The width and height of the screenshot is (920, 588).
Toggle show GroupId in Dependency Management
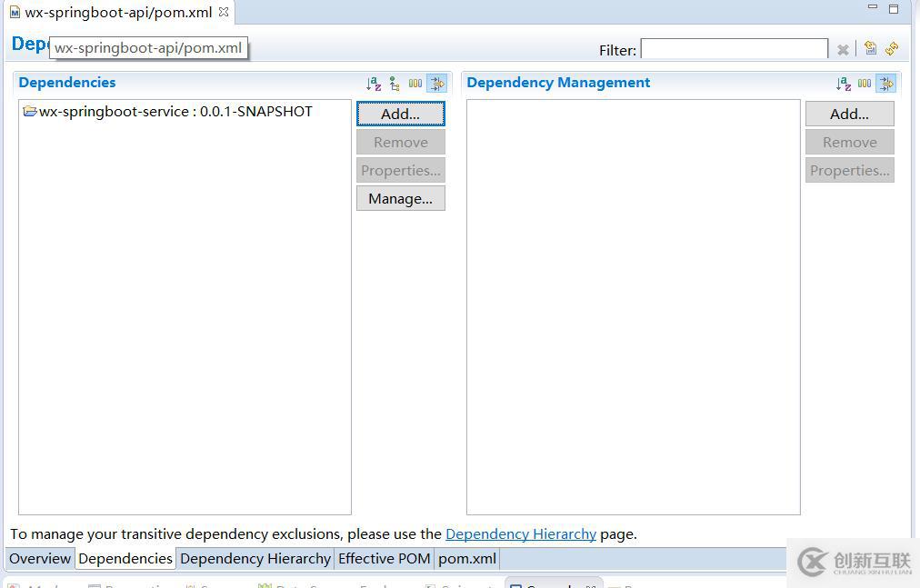(865, 84)
